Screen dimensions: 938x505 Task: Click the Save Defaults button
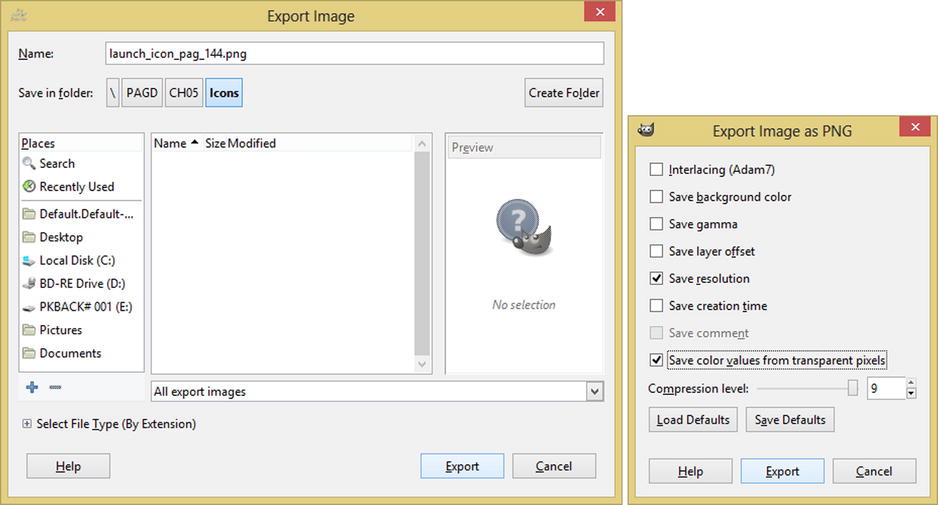[790, 420]
